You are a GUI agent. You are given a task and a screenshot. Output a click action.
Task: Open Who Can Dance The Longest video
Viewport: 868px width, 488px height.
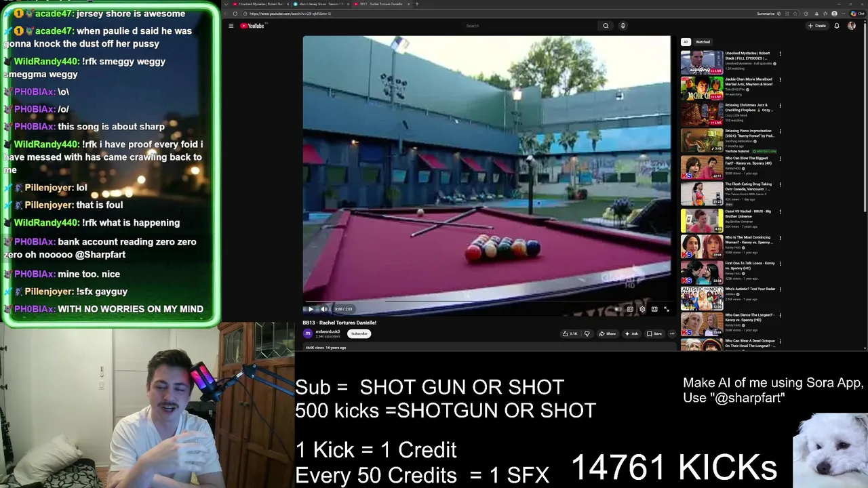pos(702,325)
